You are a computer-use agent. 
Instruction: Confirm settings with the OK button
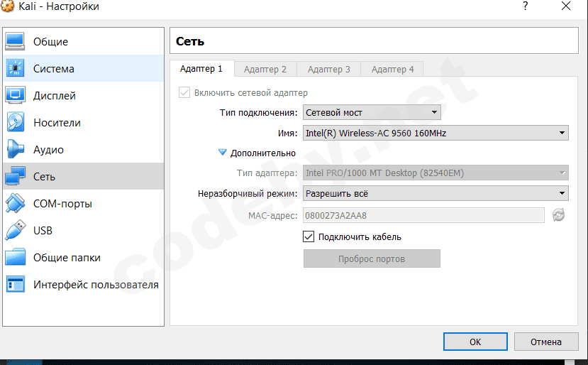475,342
